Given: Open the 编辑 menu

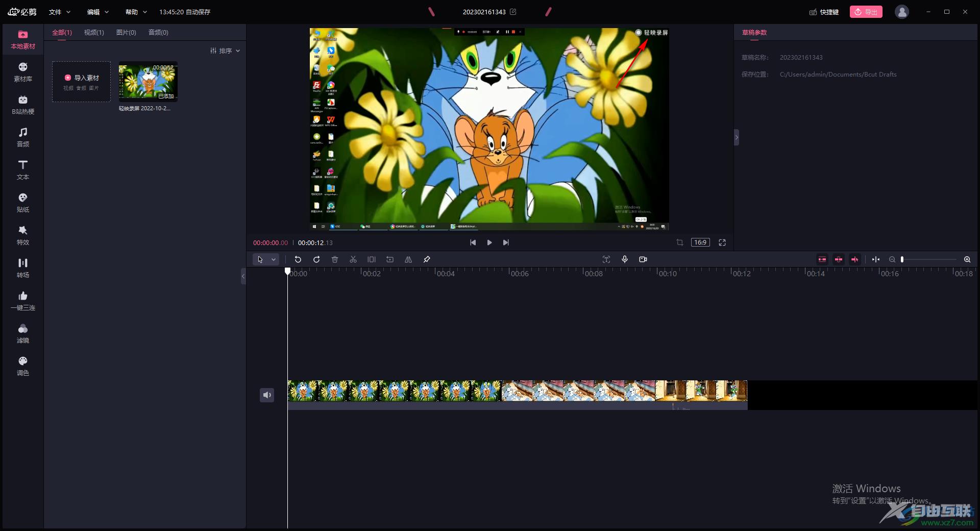Looking at the screenshot, I should point(98,12).
